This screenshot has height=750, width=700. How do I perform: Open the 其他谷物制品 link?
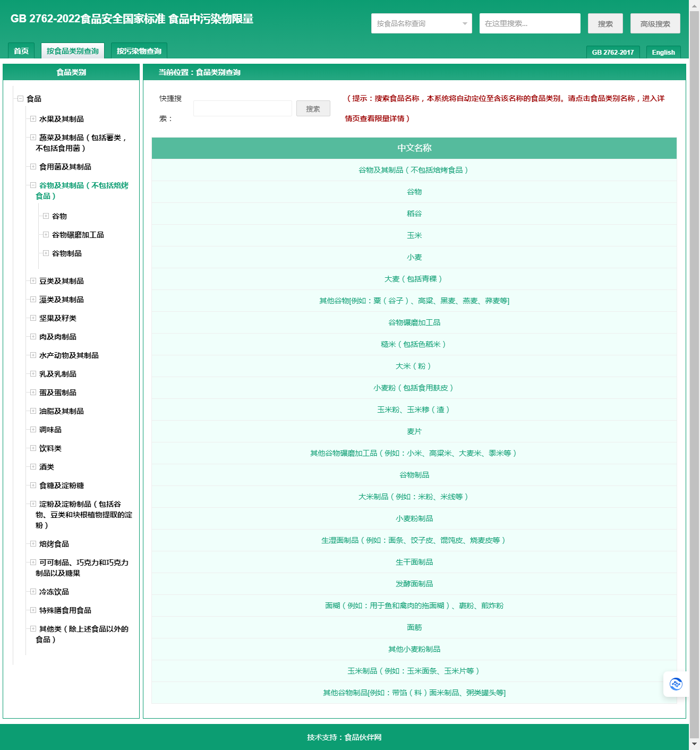tap(414, 693)
